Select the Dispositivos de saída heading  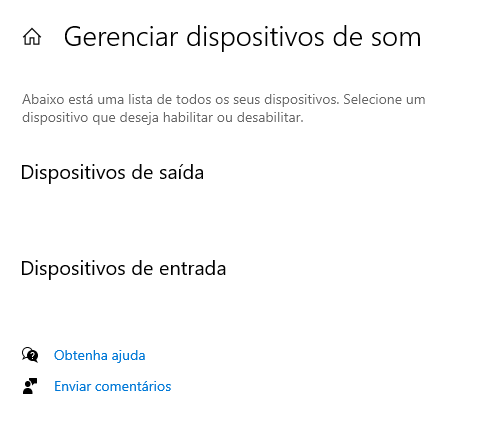pyautogui.click(x=112, y=173)
